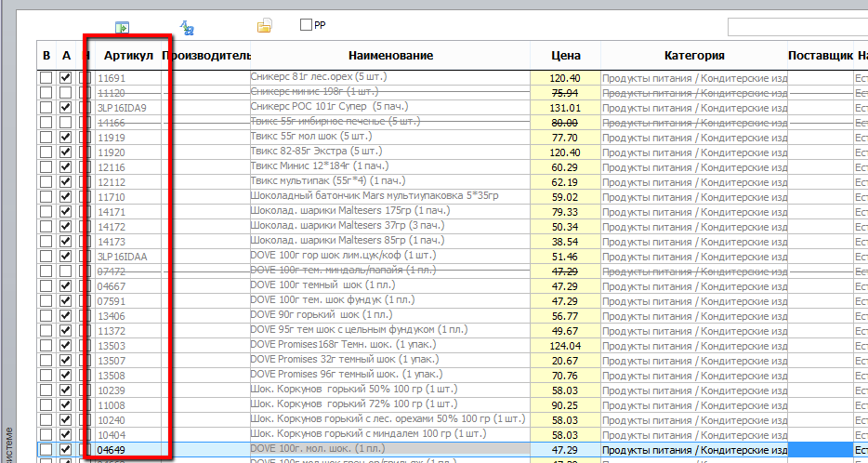Select 'DOVE 100г гор шок лим.цук/коф' cell
This screenshot has height=463, width=868.
pos(390,256)
